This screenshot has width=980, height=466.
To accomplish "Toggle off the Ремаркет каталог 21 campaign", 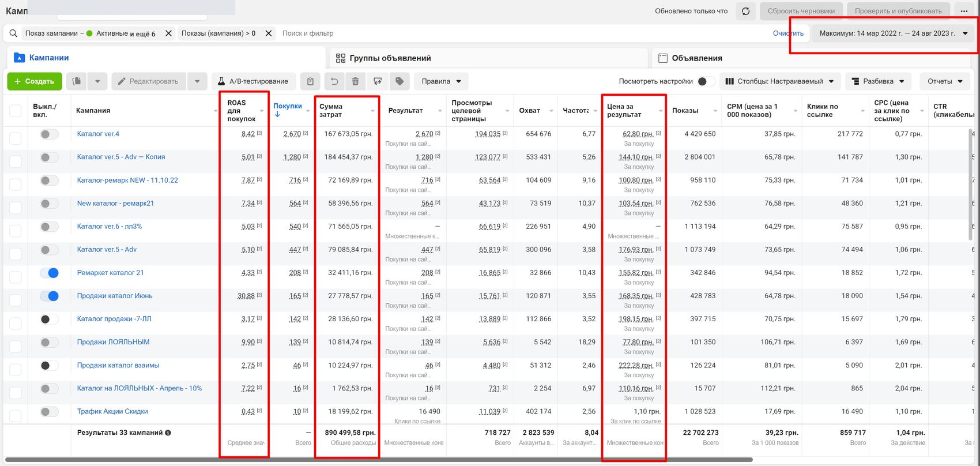I will click(x=49, y=273).
